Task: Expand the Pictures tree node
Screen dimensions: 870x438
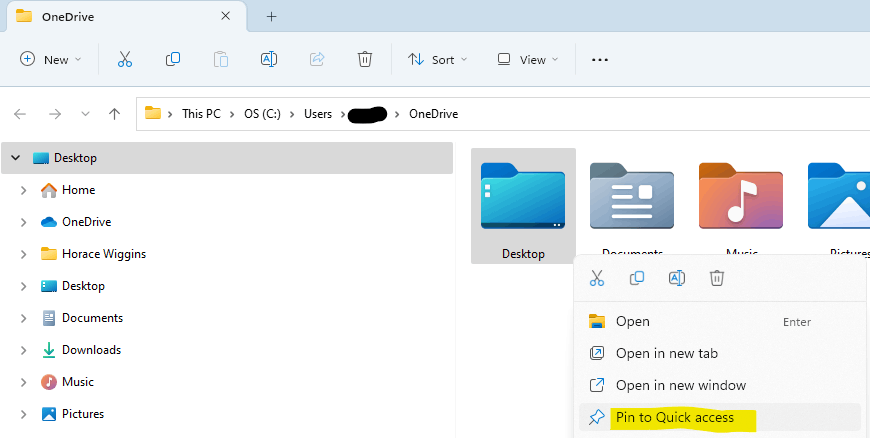Action: tap(23, 415)
